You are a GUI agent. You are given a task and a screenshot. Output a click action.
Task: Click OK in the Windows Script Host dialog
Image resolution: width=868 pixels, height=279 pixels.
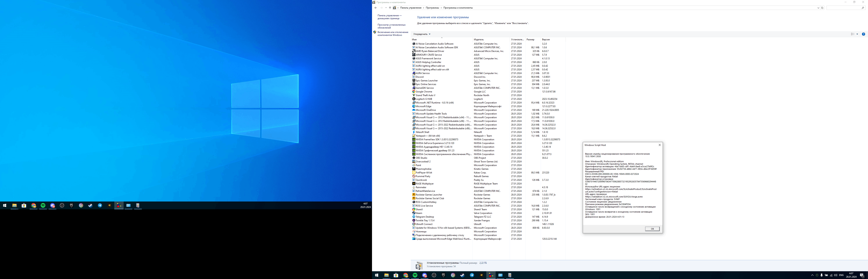click(x=652, y=229)
